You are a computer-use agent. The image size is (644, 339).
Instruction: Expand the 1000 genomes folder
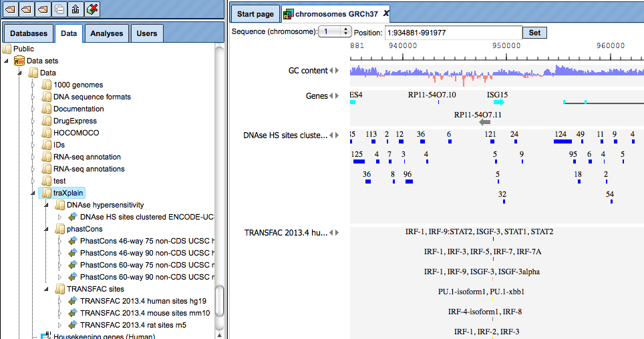point(33,85)
